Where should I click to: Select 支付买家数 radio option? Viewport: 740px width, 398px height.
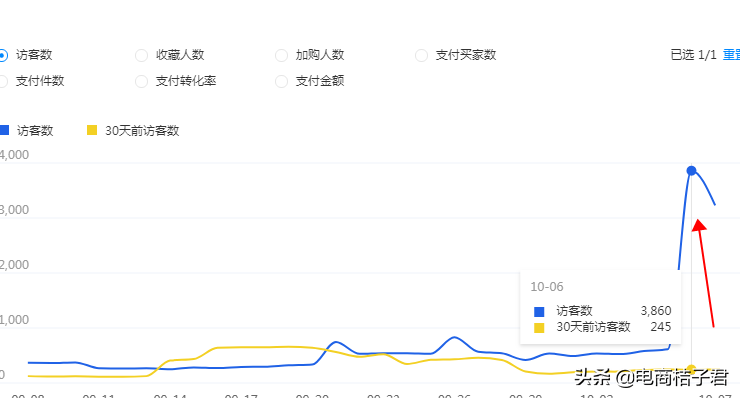pos(421,55)
